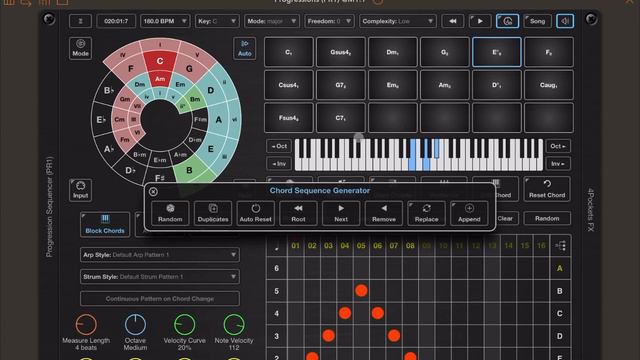Viewport: 640px width, 360px height.
Task: Click the note length icon left of step 01
Action: [x=277, y=247]
